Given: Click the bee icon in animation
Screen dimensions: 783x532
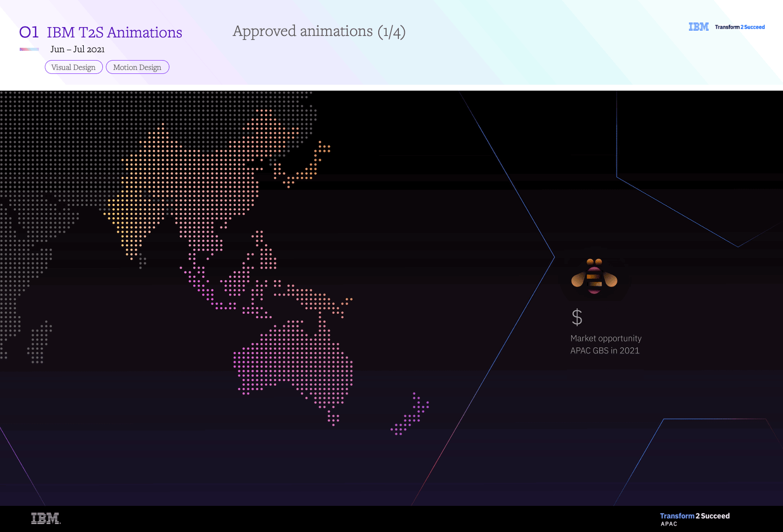Looking at the screenshot, I should pyautogui.click(x=594, y=276).
